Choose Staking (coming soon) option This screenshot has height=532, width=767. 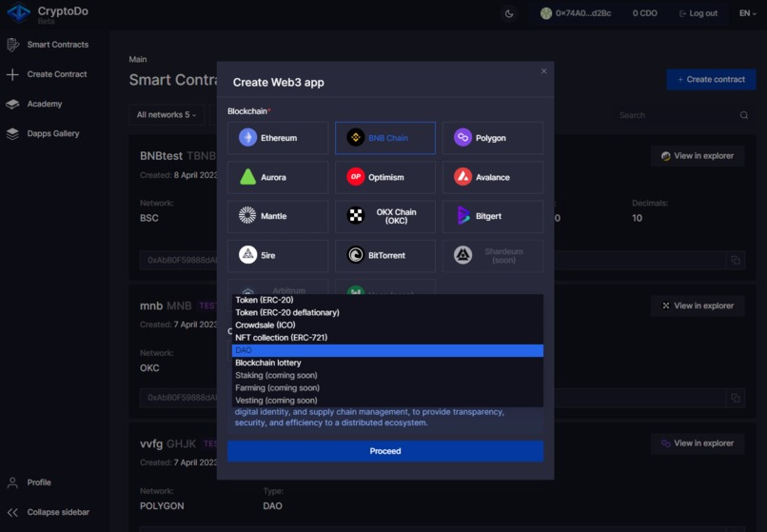click(387, 375)
